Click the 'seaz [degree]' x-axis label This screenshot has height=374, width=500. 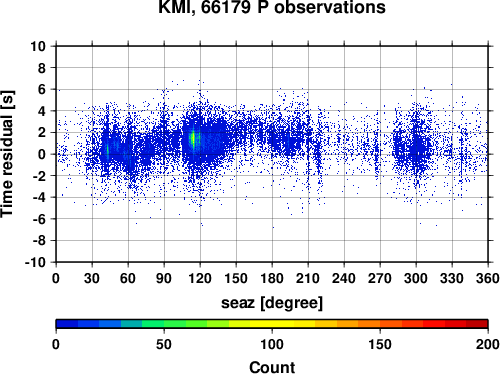pos(272,303)
